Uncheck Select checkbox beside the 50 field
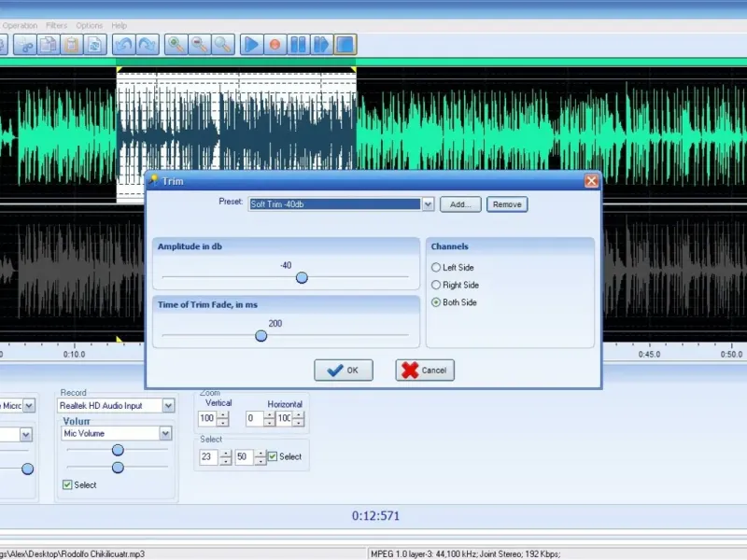 pyautogui.click(x=273, y=456)
